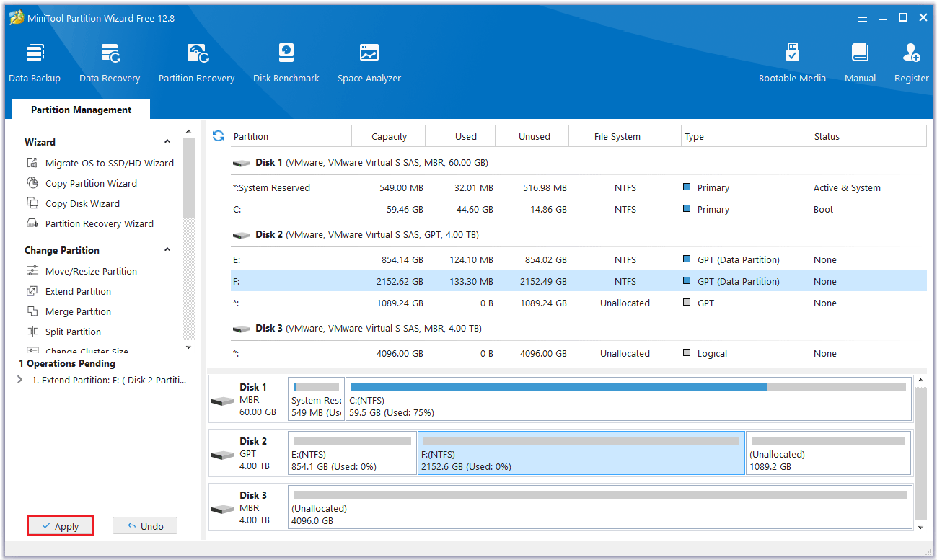
Task: Select Disk 2 GPT in disk map
Action: (x=247, y=453)
